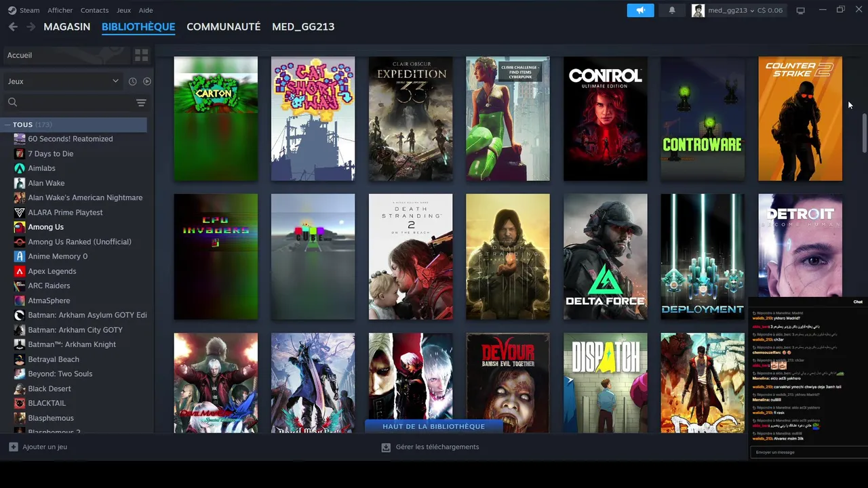
Task: Select ARC Raiders in the list
Action: click(49, 286)
